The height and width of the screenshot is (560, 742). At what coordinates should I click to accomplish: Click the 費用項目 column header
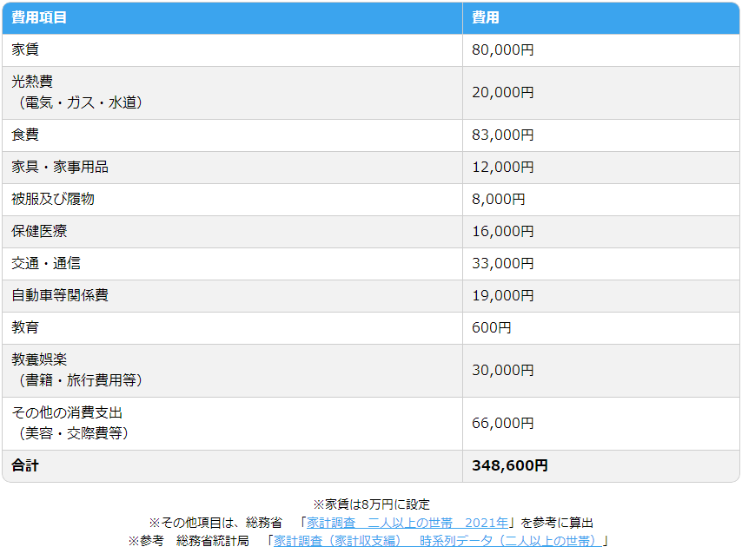[39, 17]
